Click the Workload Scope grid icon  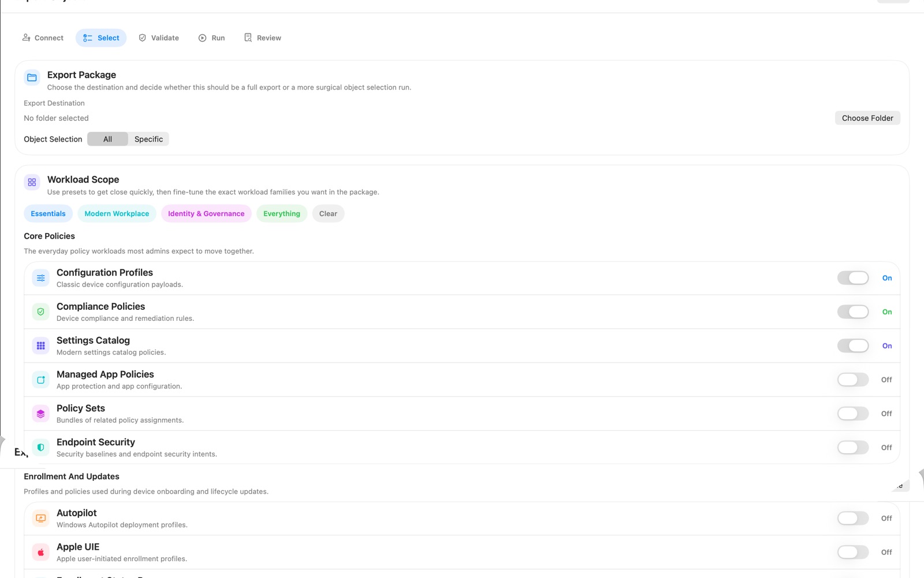(x=32, y=181)
